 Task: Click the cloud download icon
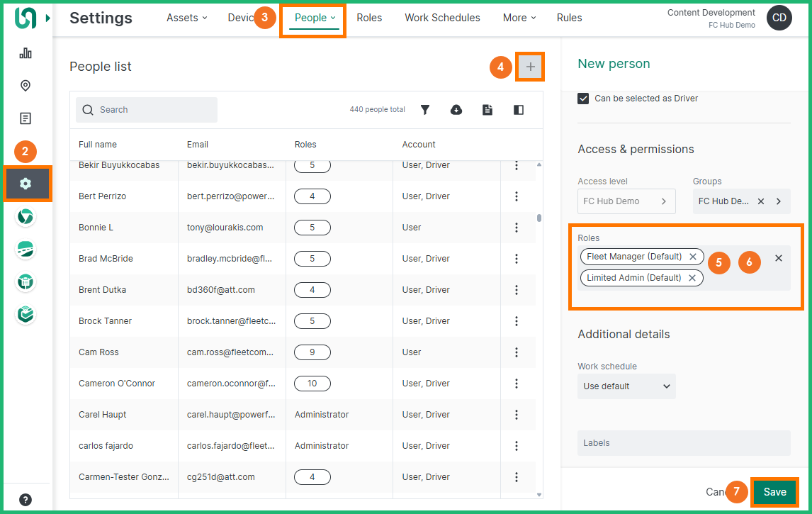point(456,110)
